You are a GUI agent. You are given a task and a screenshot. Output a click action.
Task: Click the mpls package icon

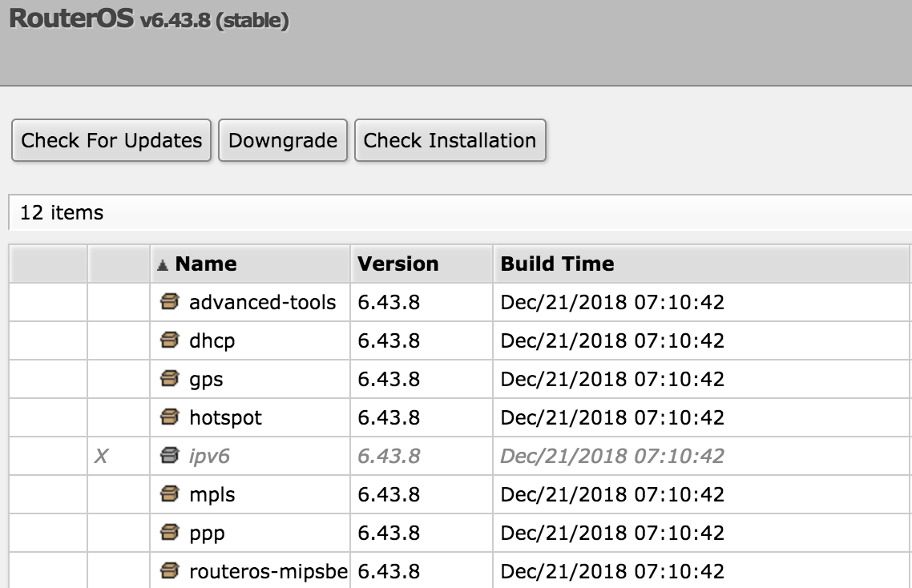tap(169, 494)
